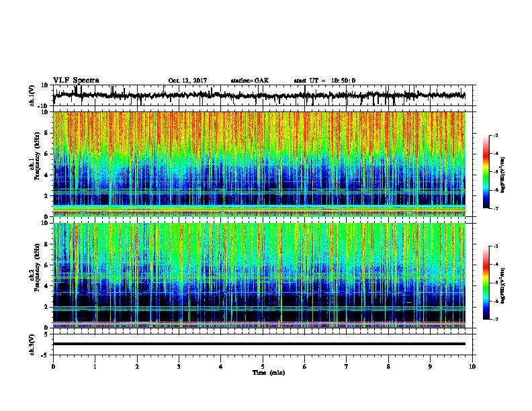Image resolution: width=532 pixels, height=411 pixels.
Task: Click the "5" minute tick label
Action: point(263,367)
